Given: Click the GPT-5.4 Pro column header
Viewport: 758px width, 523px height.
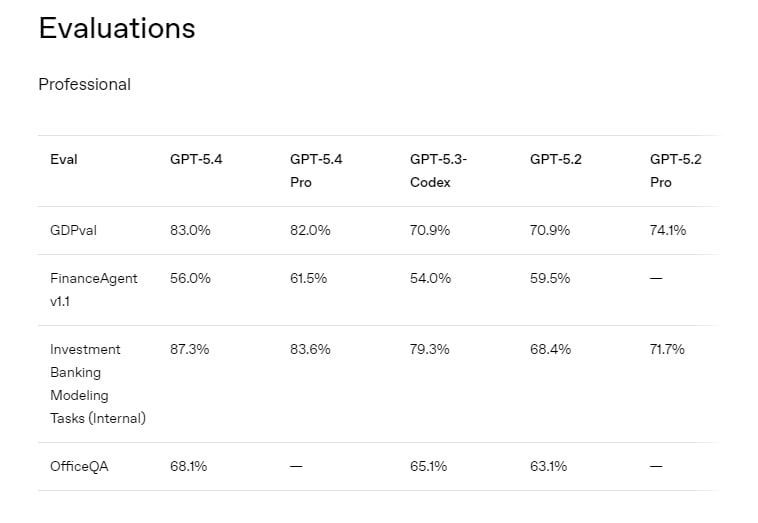Looking at the screenshot, I should coord(316,170).
